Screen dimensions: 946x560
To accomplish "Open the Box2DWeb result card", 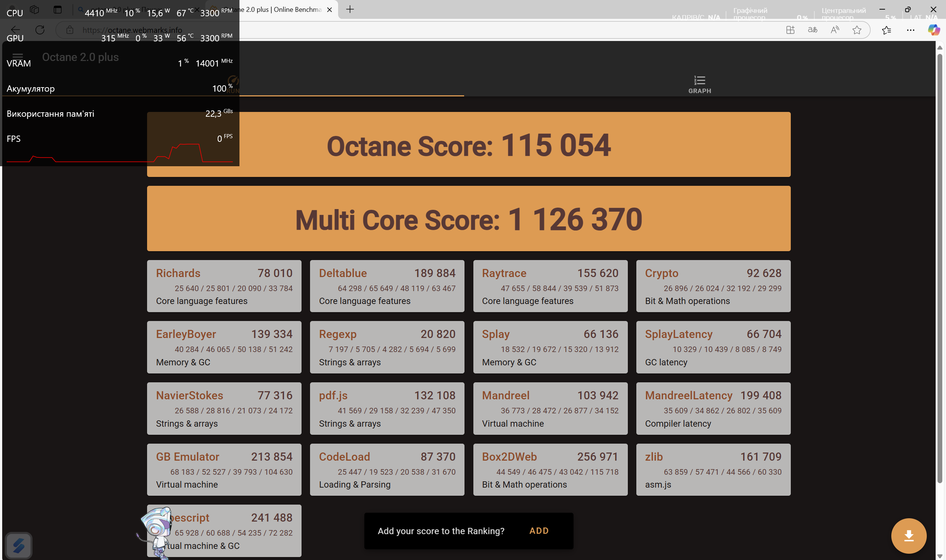I will (x=550, y=469).
